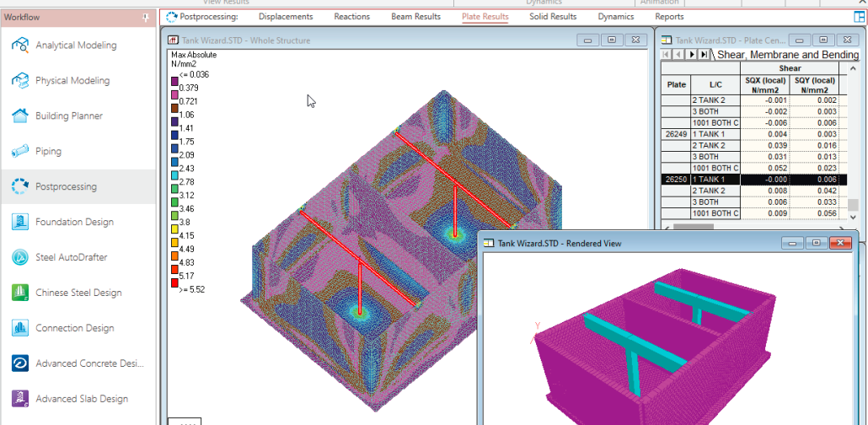The height and width of the screenshot is (425, 868).
Task: Click plate table horizontal scrollbar thumb
Action: pyautogui.click(x=693, y=226)
